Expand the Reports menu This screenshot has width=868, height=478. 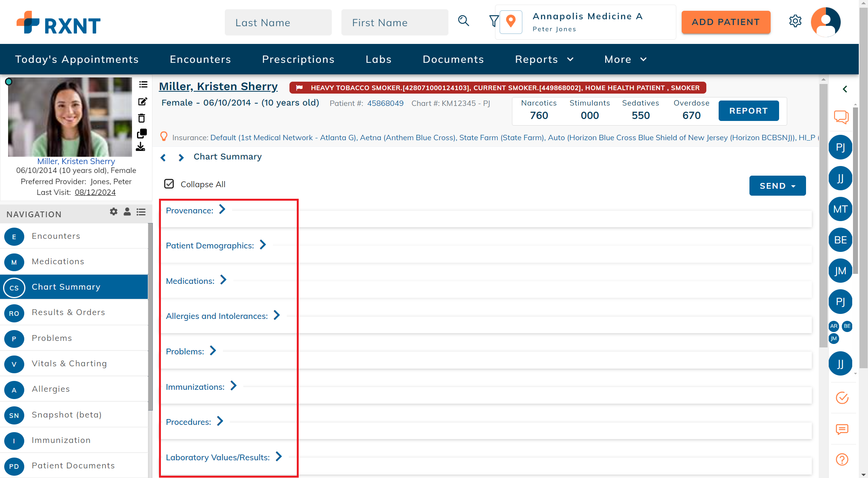[x=544, y=59]
